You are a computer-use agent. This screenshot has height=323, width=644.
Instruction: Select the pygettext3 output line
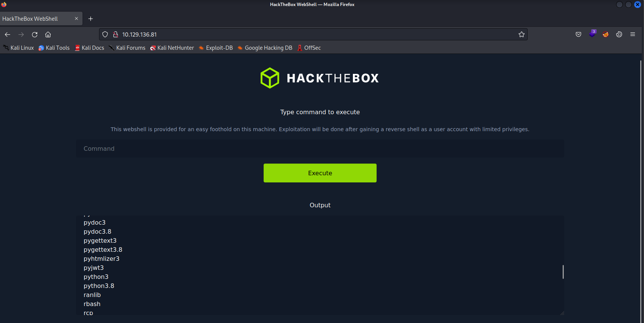(100, 240)
